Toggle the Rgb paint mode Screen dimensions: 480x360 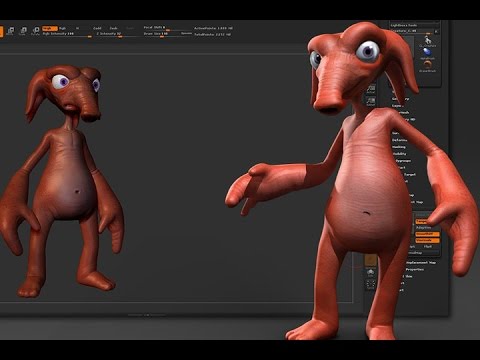point(62,28)
